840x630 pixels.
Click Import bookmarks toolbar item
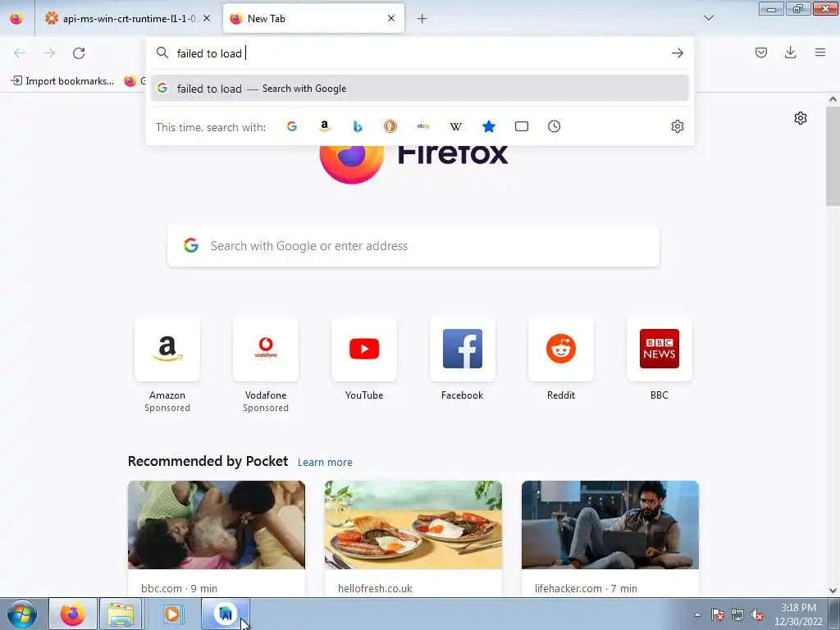(62, 81)
